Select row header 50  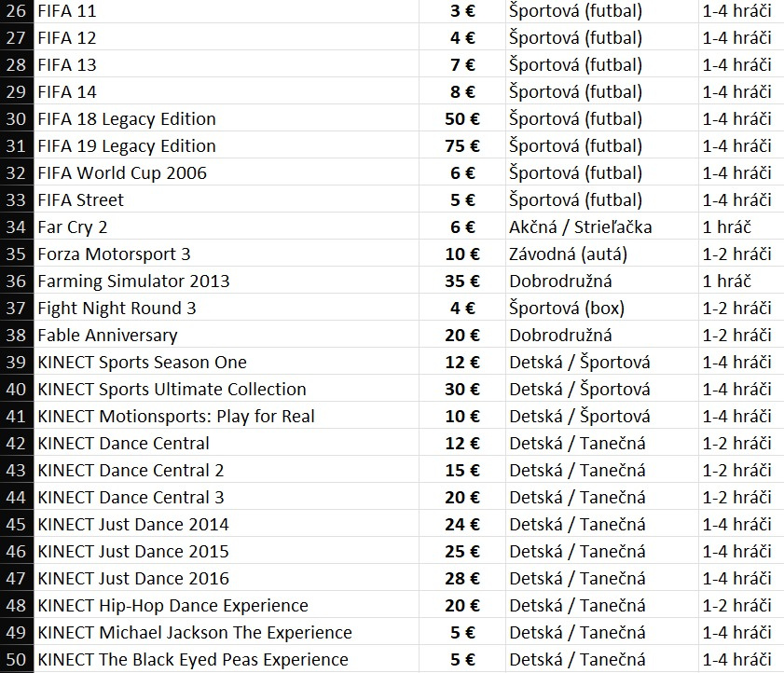16,660
